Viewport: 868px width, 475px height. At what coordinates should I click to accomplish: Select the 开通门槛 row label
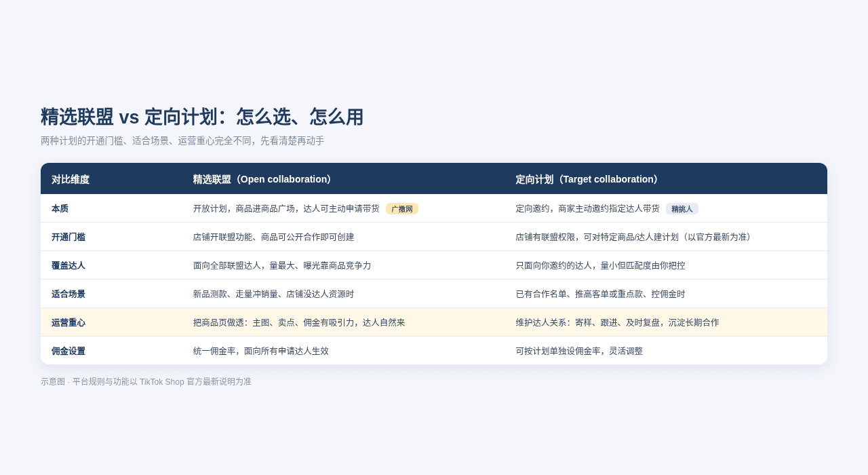point(68,237)
